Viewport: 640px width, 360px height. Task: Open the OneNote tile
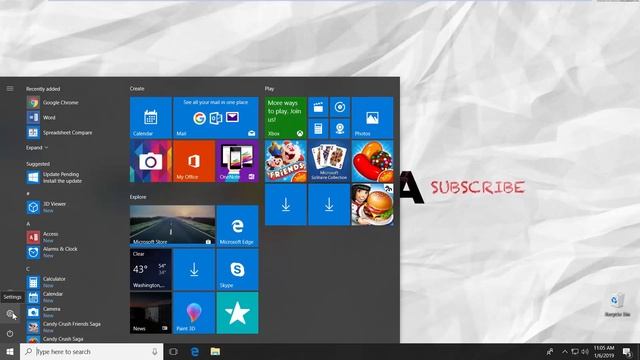pyautogui.click(x=237, y=161)
